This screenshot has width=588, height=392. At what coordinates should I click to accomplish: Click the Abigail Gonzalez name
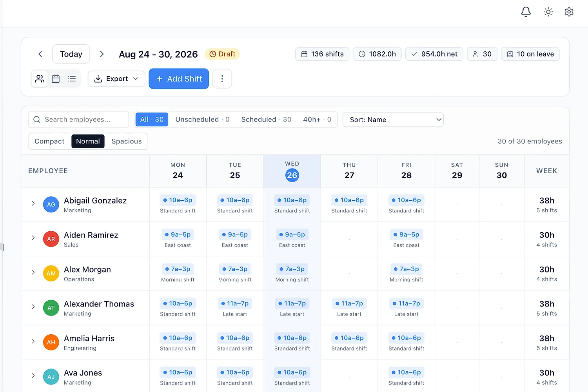(x=95, y=201)
